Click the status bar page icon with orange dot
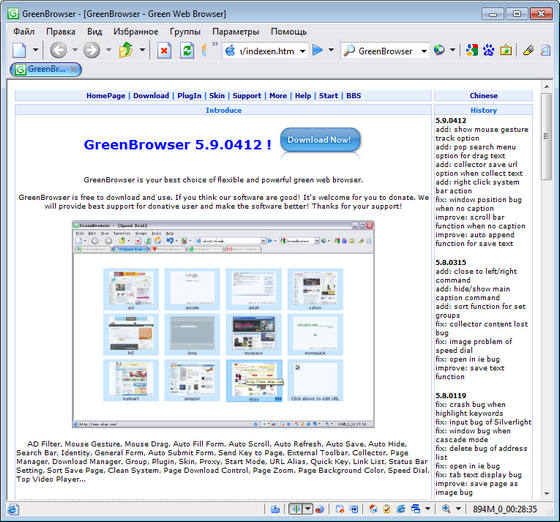The width and height of the screenshot is (560, 522). point(340,509)
